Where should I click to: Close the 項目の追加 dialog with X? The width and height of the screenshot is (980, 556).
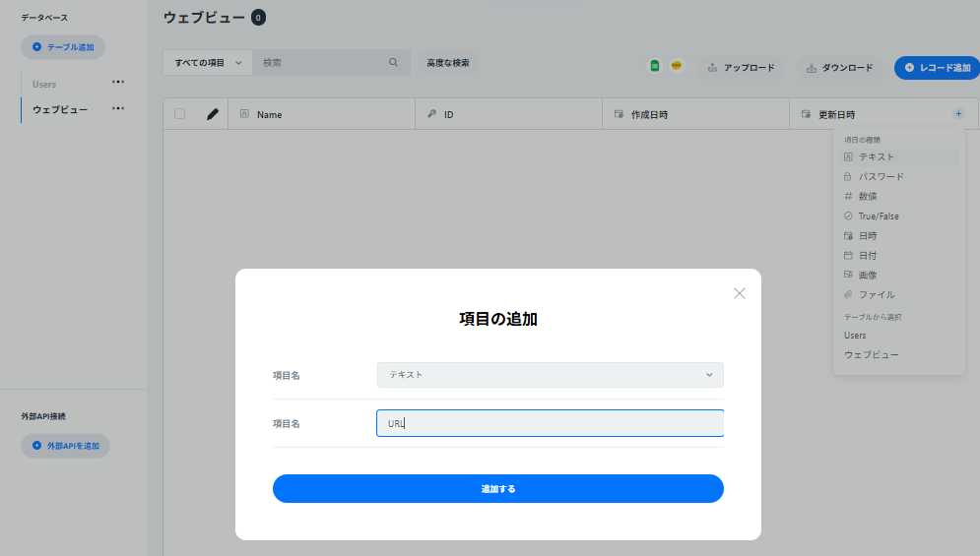click(x=740, y=293)
